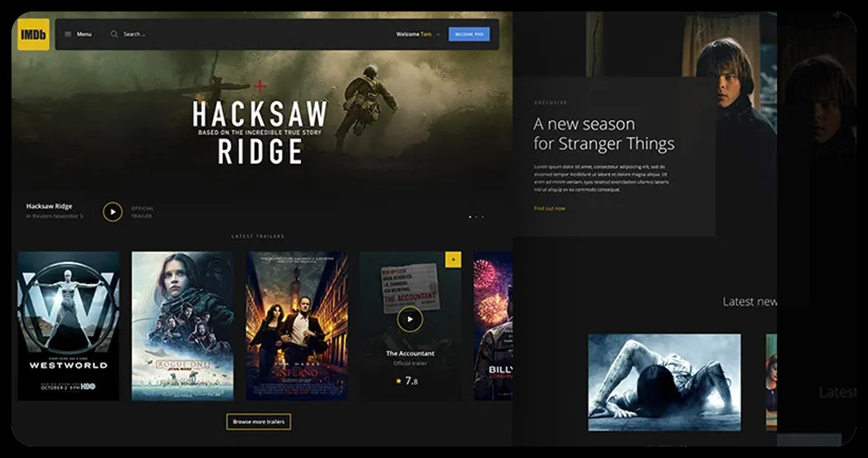Screen dimensions: 868x458
Task: Open the Westworld poster
Action: point(69,325)
